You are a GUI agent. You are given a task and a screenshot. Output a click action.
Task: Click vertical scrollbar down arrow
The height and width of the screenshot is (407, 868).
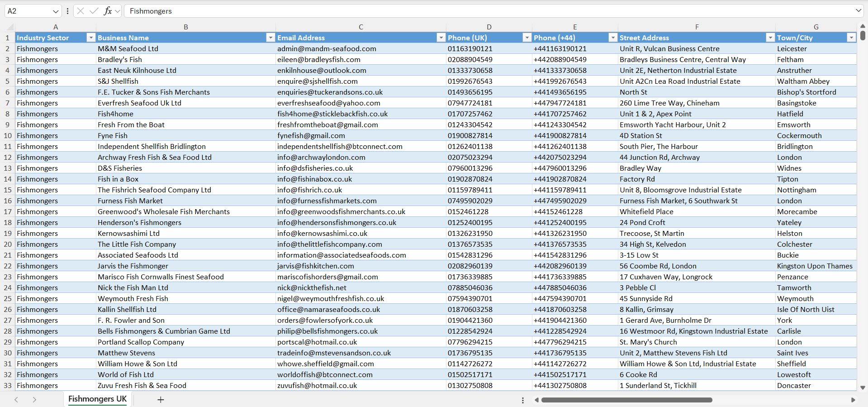point(863,388)
